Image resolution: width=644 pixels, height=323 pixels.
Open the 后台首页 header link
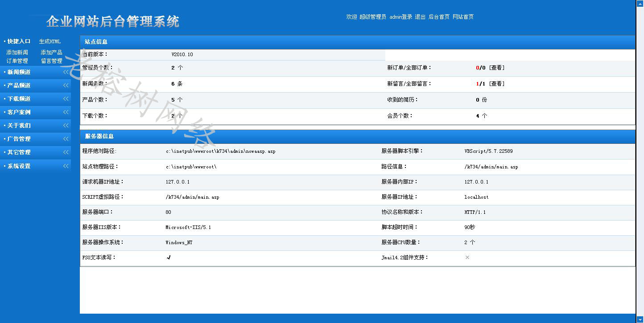tap(439, 17)
